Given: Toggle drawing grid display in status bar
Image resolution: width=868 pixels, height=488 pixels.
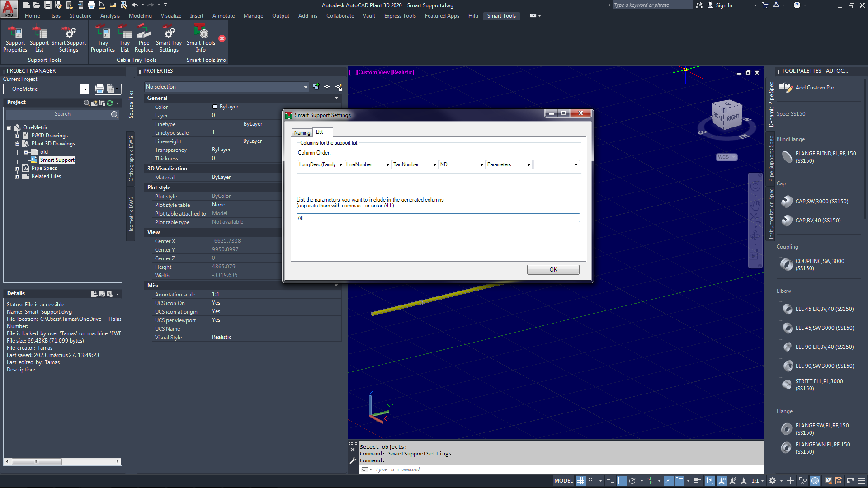Looking at the screenshot, I should pos(581,481).
